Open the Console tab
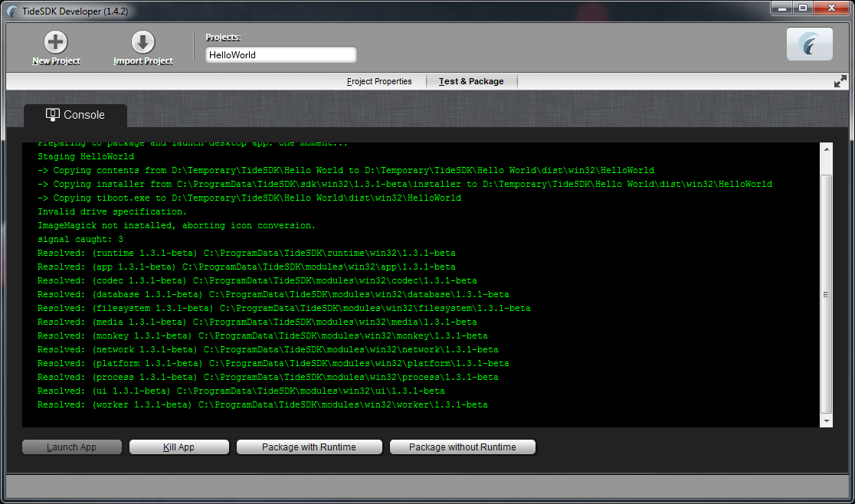 coord(75,115)
